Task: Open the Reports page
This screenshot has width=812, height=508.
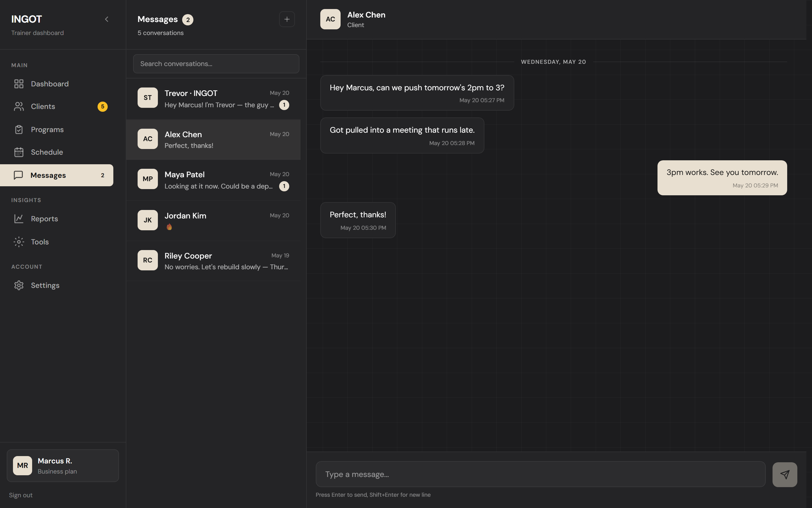Action: pos(57,219)
